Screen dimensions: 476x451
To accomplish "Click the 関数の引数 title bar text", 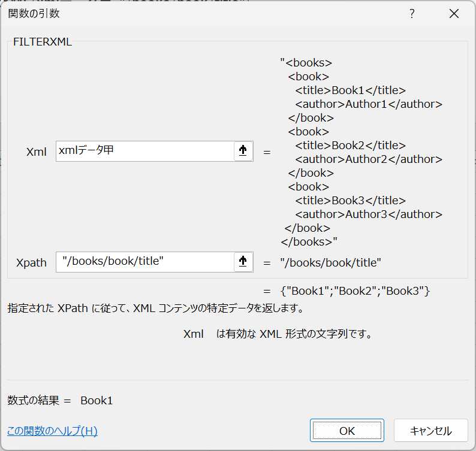I will [34, 13].
